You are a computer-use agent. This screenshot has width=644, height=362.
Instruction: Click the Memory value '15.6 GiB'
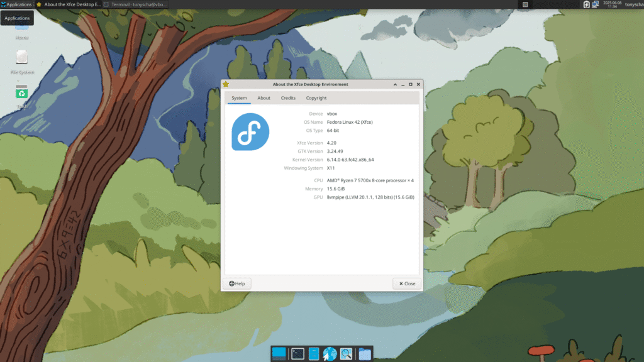click(336, 189)
